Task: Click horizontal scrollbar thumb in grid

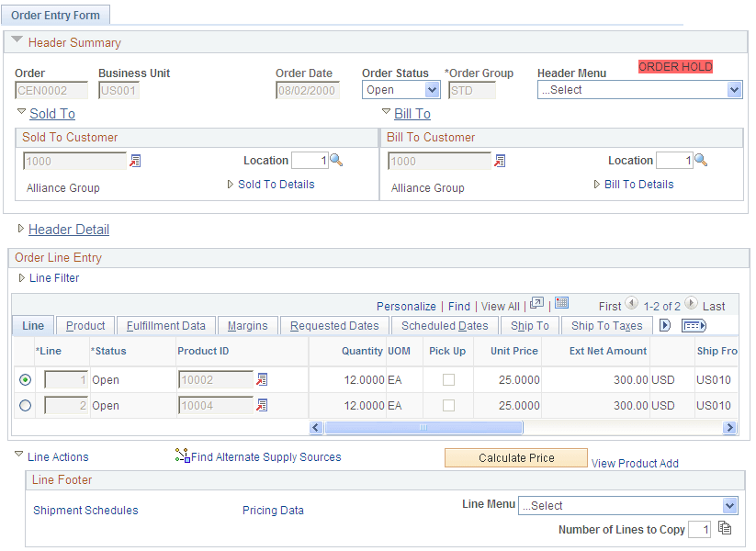Action: click(x=423, y=428)
